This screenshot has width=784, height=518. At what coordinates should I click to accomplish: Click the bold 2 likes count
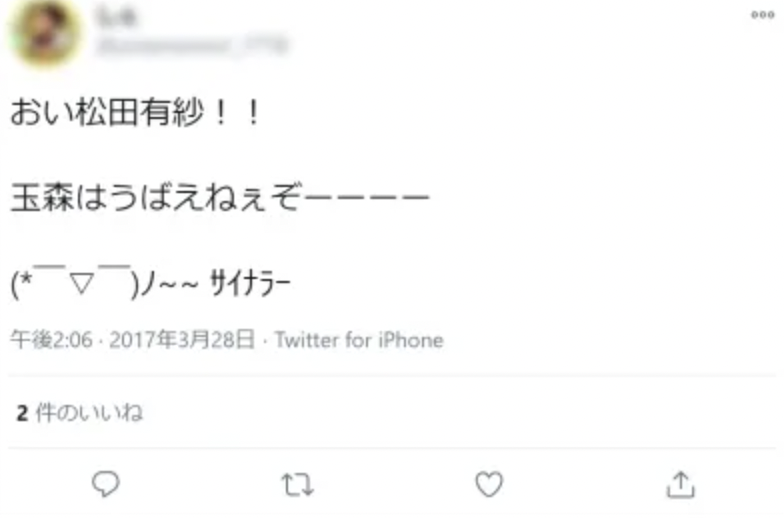click(x=22, y=414)
